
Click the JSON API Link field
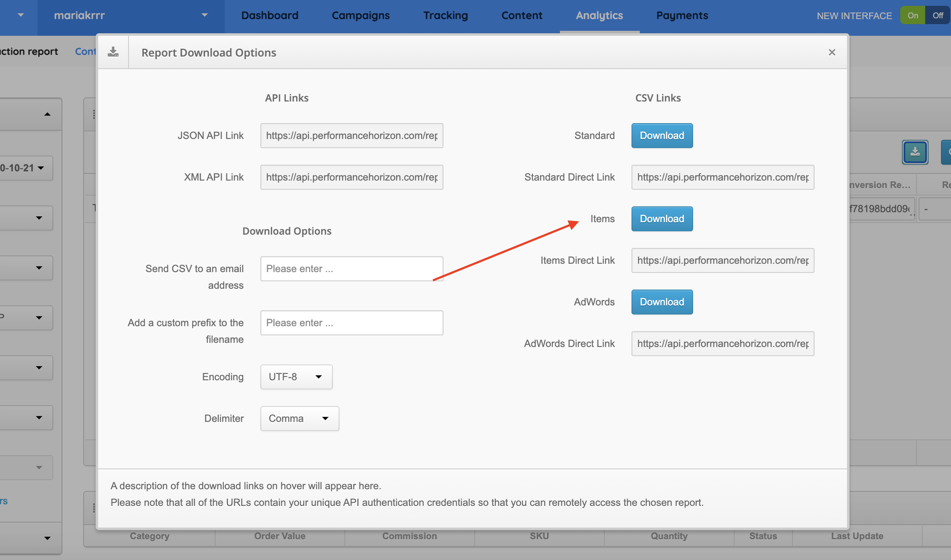coord(352,136)
